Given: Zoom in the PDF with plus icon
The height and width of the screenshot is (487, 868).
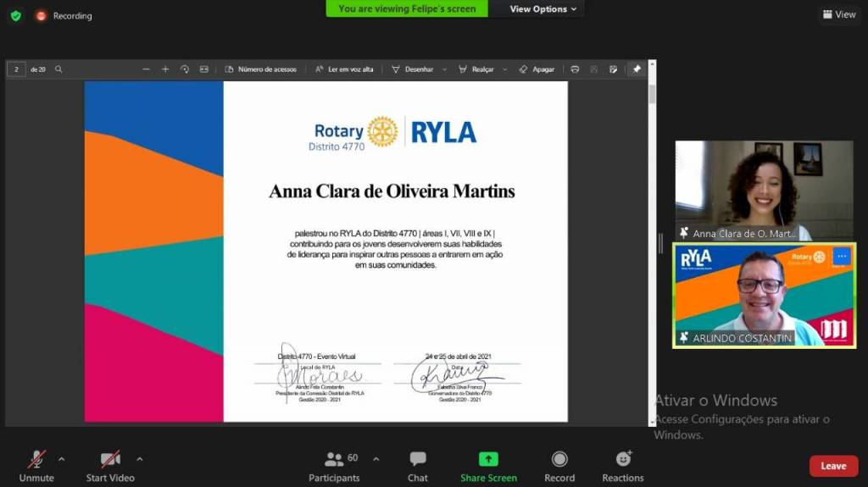Looking at the screenshot, I should (165, 69).
